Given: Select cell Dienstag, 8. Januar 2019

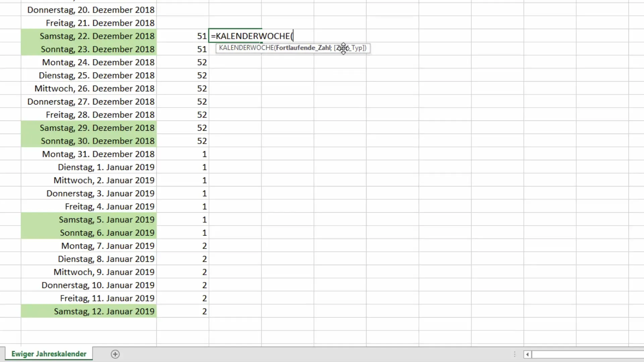Looking at the screenshot, I should pyautogui.click(x=89, y=258).
